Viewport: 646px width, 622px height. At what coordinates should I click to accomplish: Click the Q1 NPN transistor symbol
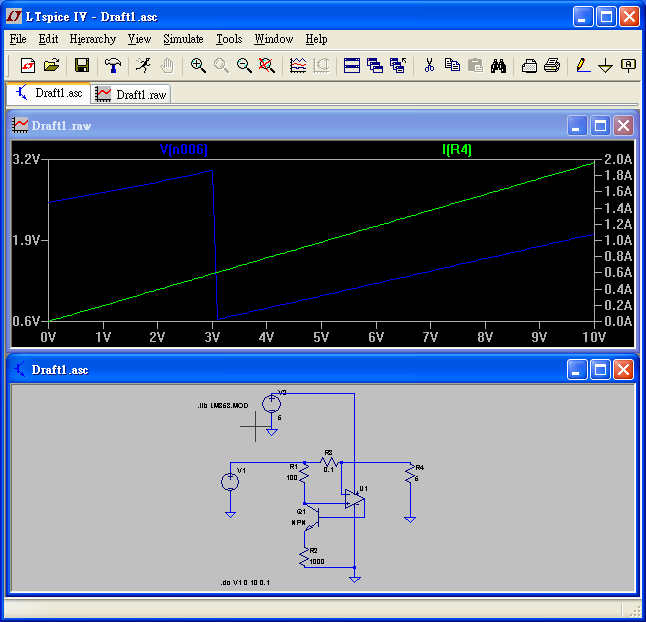pyautogui.click(x=313, y=517)
